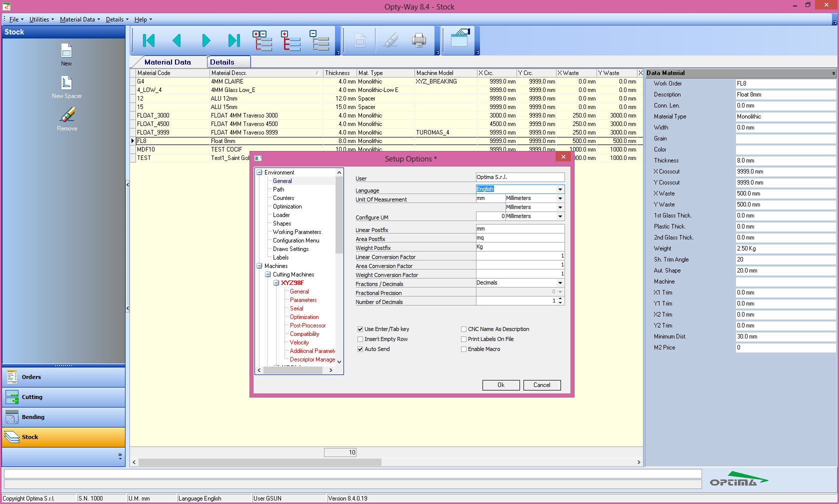The height and width of the screenshot is (504, 839).
Task: Click the expand/collapse tree toolbar icon
Action: click(x=262, y=40)
